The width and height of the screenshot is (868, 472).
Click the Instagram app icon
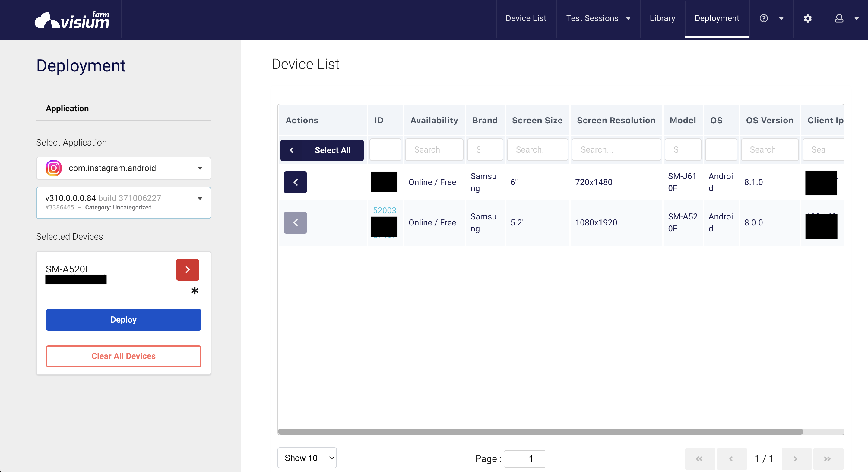54,168
